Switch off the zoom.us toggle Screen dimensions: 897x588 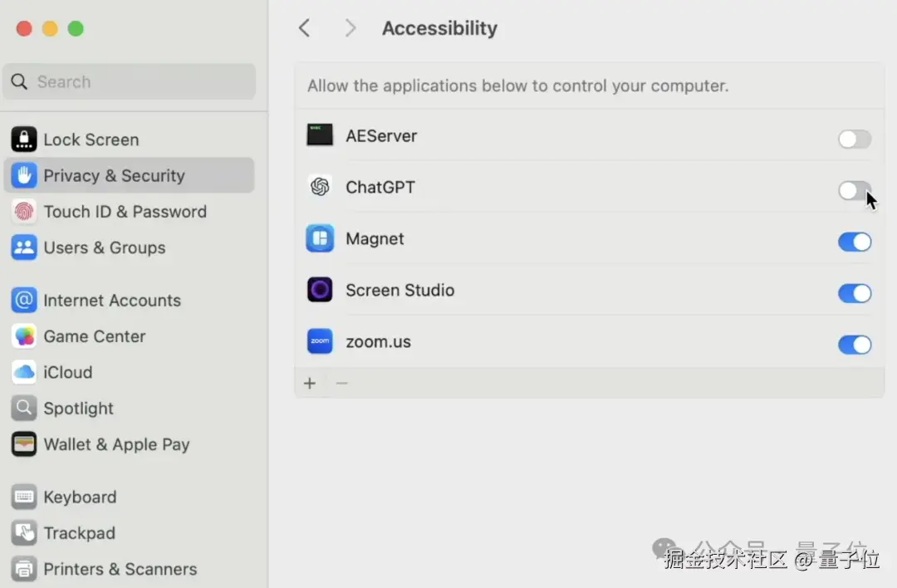coord(854,345)
